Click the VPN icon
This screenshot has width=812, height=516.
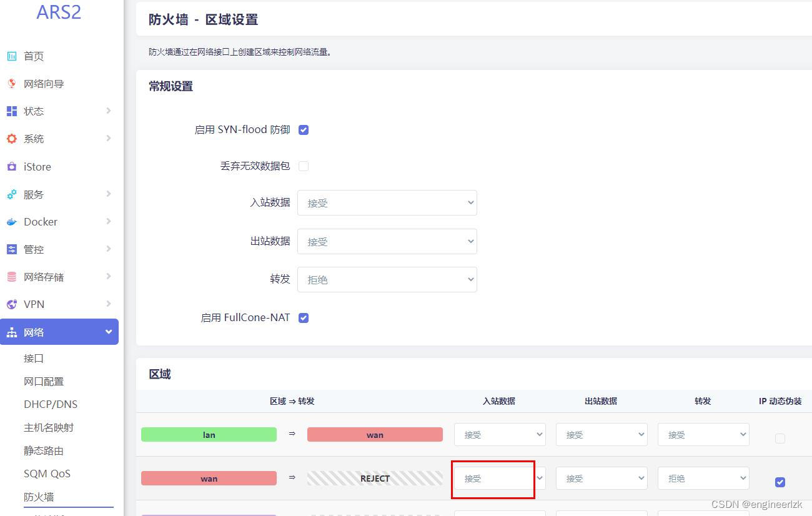coord(12,304)
